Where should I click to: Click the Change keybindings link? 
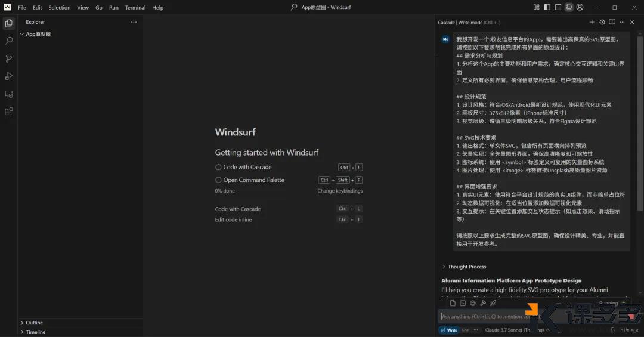(x=340, y=191)
